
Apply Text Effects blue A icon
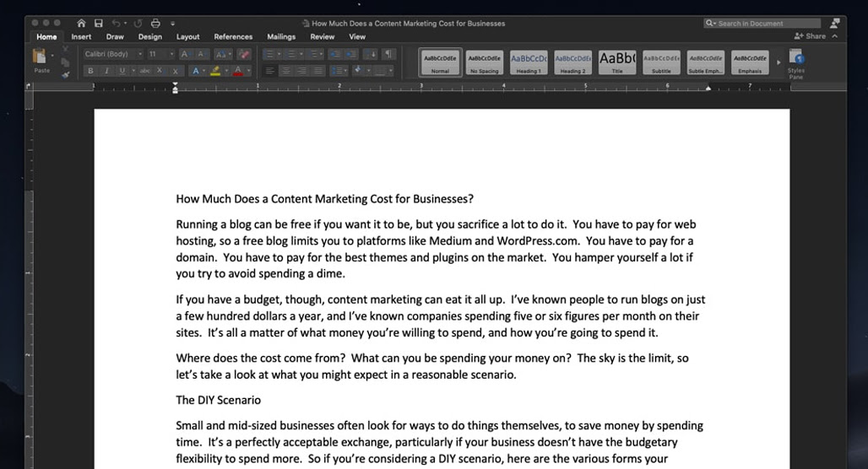click(x=195, y=71)
